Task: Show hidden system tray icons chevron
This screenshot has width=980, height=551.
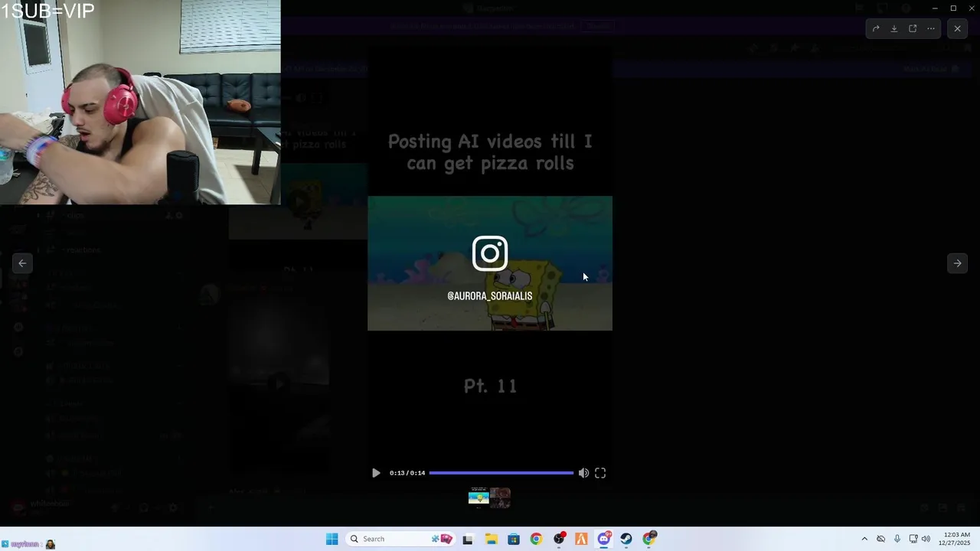Action: pos(864,539)
